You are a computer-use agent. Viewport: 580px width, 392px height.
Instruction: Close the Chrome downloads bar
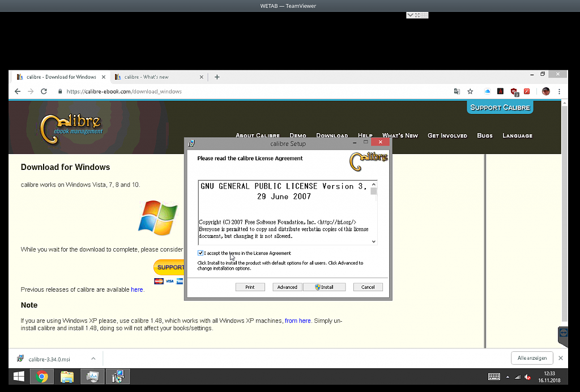click(561, 358)
